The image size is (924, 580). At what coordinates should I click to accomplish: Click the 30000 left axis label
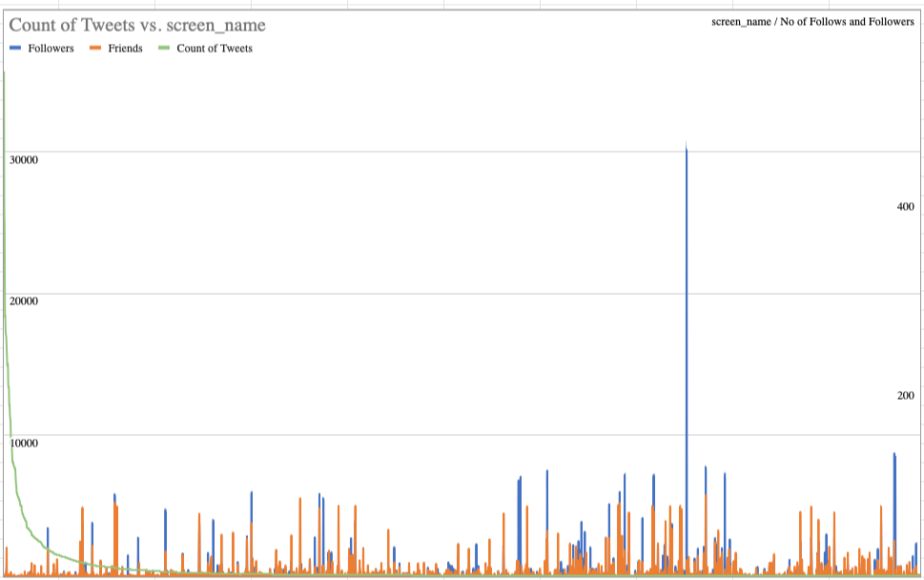22,159
